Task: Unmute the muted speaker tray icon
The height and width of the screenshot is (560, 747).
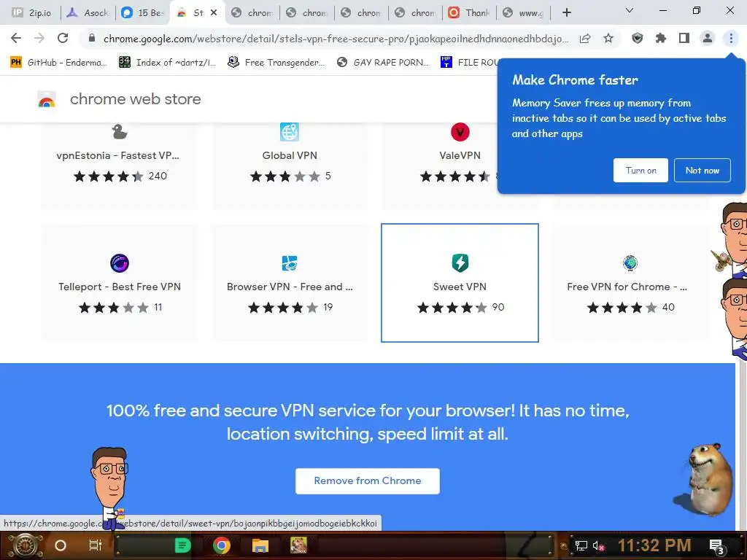Action: click(598, 545)
